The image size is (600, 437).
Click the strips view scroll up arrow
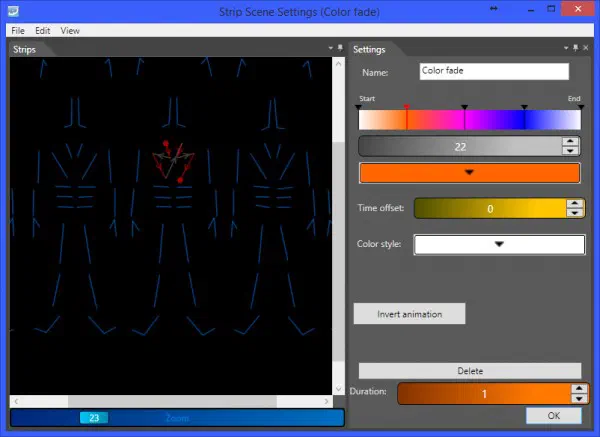coord(338,64)
